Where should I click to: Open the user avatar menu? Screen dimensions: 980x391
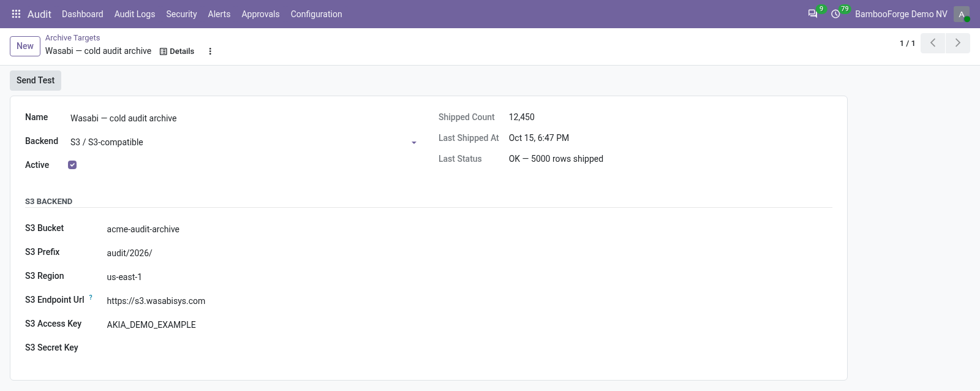[x=962, y=14]
